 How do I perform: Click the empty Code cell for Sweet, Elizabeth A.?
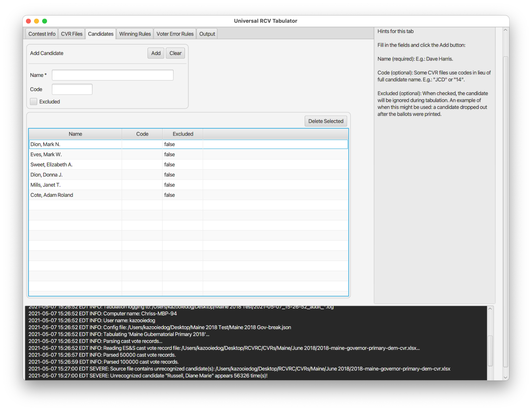(142, 165)
